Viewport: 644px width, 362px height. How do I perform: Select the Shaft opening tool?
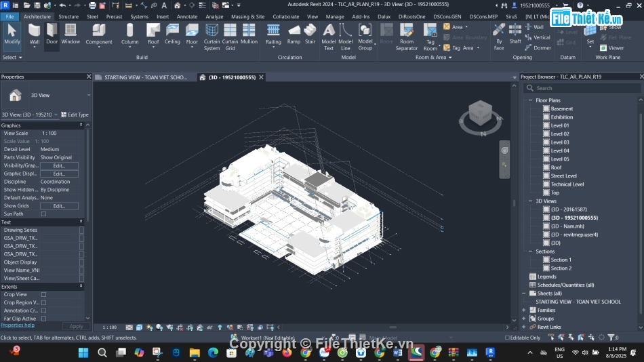point(515,34)
